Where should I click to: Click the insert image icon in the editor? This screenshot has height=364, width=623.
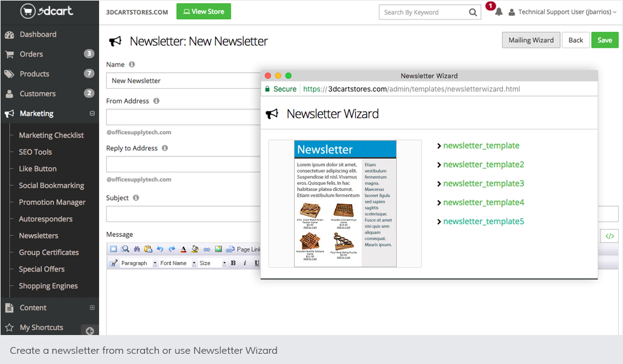(218, 249)
